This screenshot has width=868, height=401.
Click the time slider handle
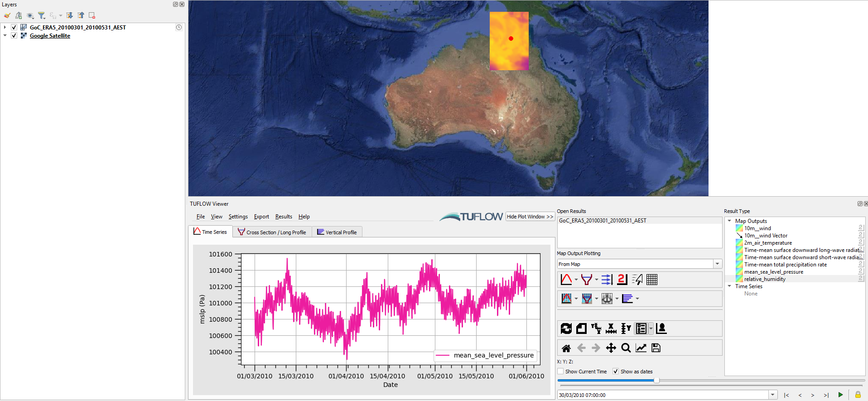click(x=656, y=381)
